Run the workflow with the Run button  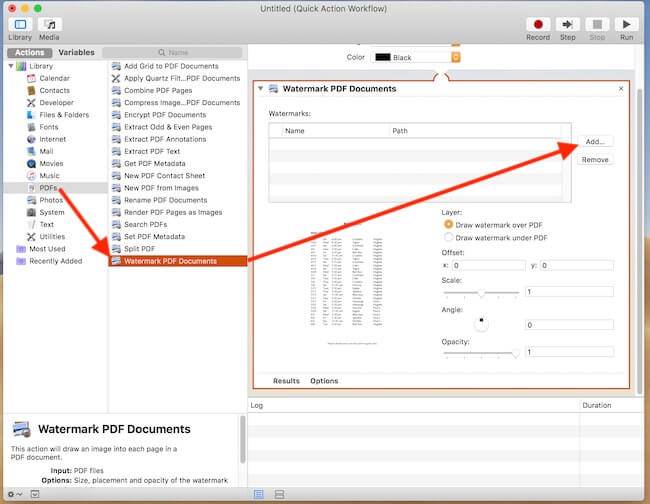626,24
